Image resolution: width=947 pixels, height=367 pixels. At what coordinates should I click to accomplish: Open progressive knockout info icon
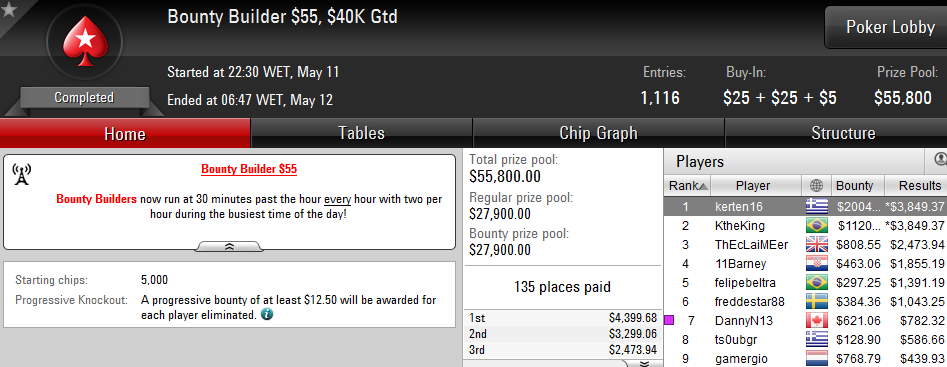[266, 314]
